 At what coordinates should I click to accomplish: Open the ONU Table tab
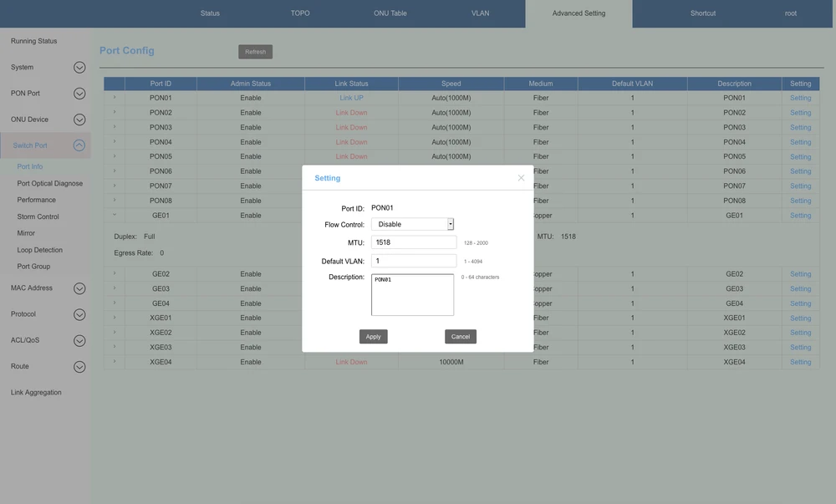390,13
